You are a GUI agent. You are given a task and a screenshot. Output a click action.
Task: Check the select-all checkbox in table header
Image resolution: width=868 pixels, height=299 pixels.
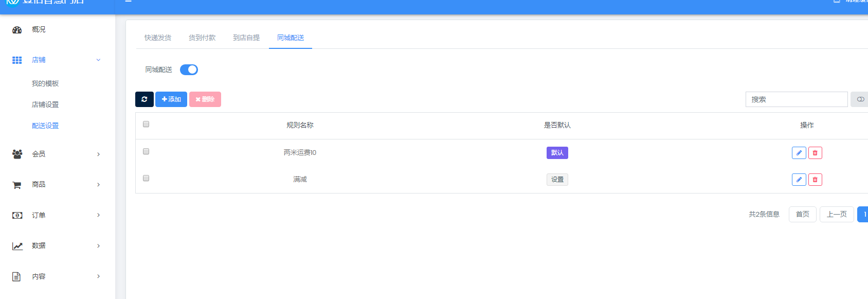pos(146,124)
